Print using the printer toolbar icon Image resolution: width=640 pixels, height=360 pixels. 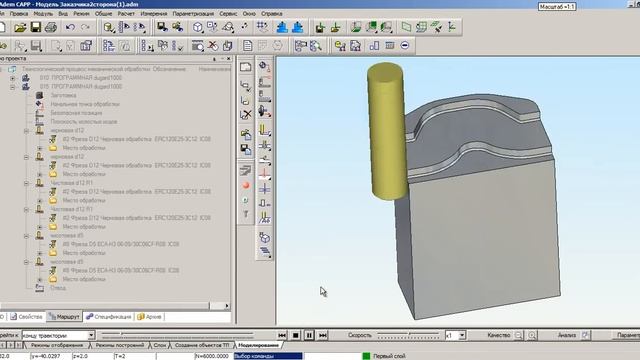[x=51, y=27]
